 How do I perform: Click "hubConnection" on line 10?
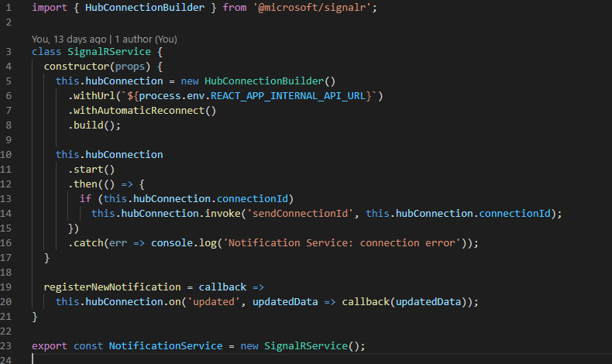(124, 154)
